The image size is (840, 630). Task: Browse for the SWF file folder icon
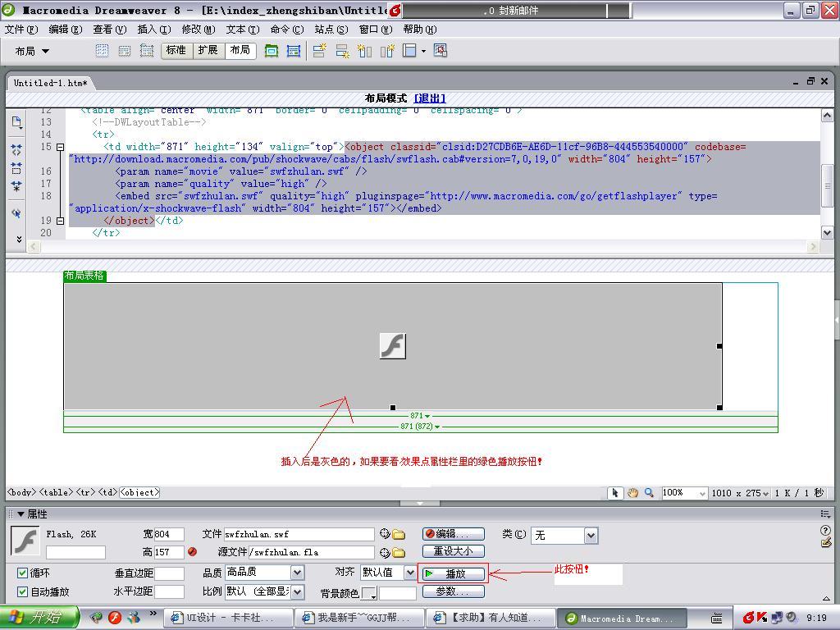[399, 534]
